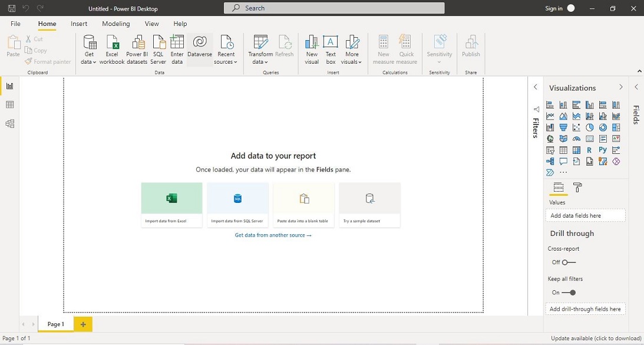This screenshot has height=345, width=644.
Task: Open the Help ribbon tab
Action: pos(180,24)
